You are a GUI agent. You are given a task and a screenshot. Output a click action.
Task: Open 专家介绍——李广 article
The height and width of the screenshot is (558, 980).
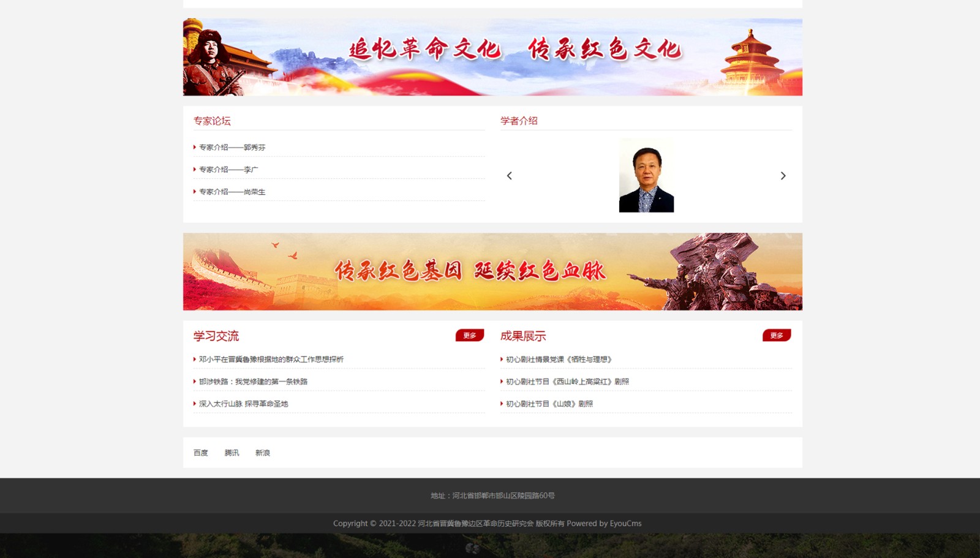[x=228, y=170]
